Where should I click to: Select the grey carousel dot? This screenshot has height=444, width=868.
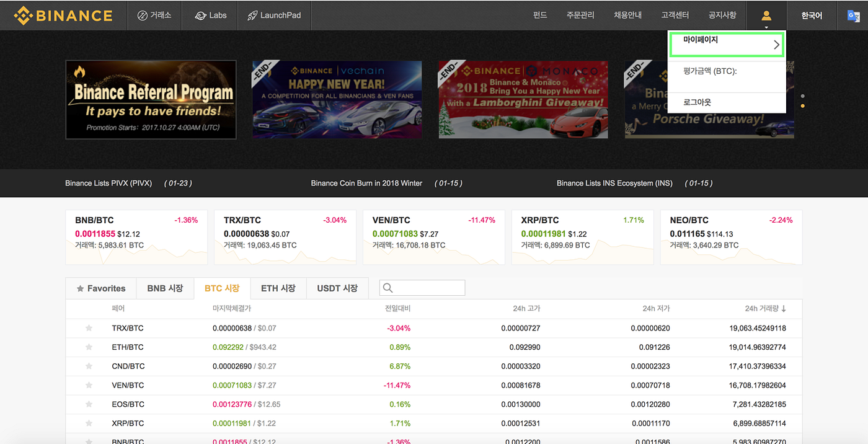click(x=803, y=96)
